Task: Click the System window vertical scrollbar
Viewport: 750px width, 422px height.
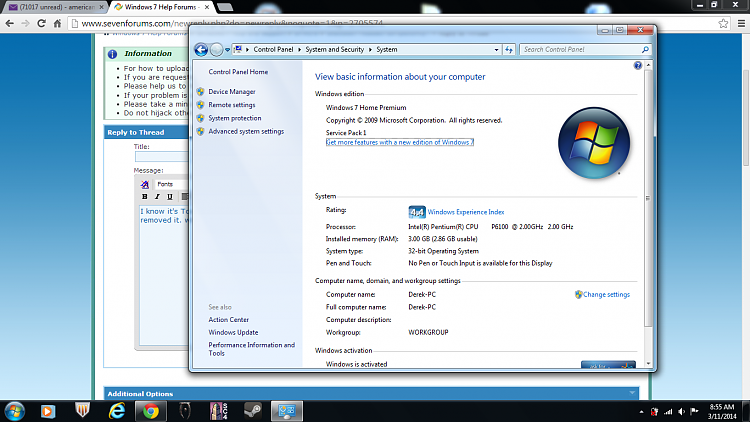Action: pos(648,199)
